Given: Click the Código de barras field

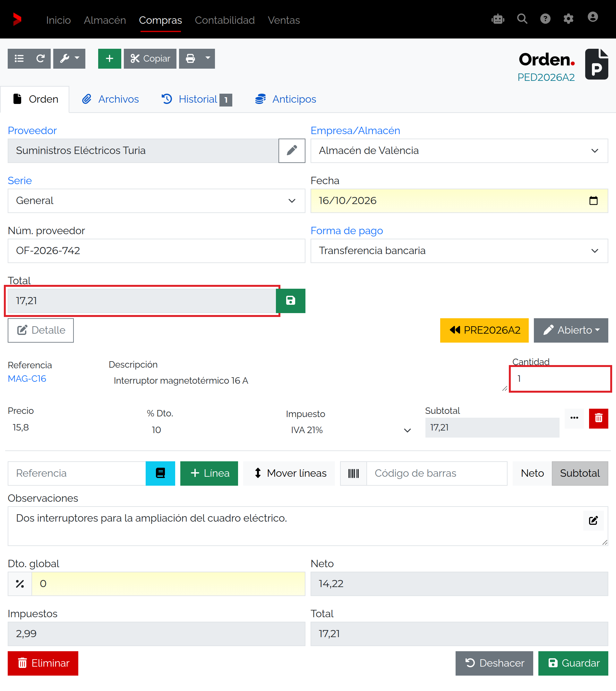Looking at the screenshot, I should (437, 473).
